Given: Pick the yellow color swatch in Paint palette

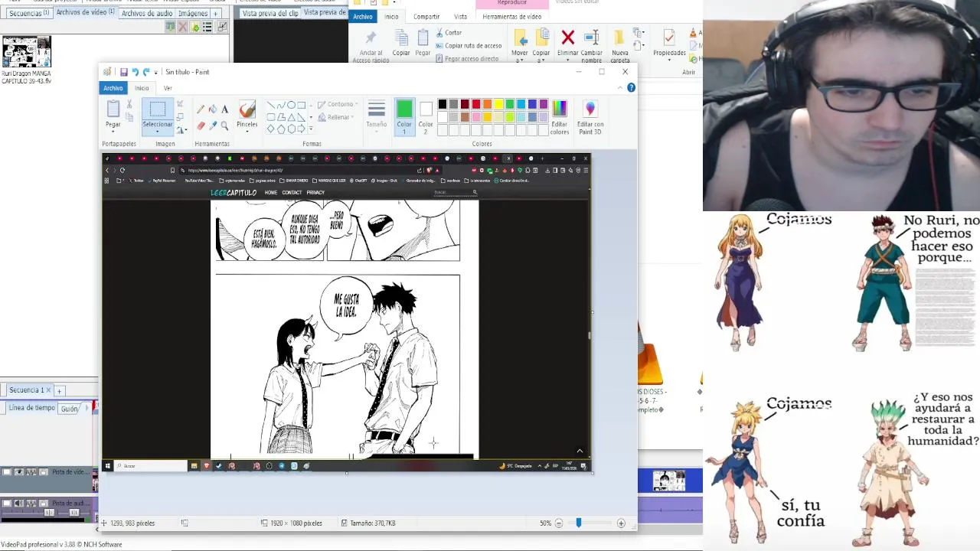Looking at the screenshot, I should click(498, 104).
